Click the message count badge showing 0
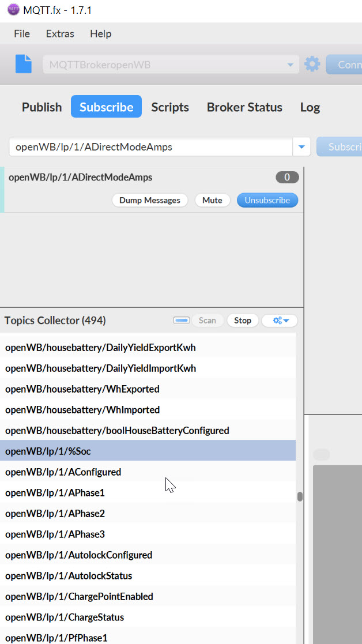 pyautogui.click(x=287, y=178)
